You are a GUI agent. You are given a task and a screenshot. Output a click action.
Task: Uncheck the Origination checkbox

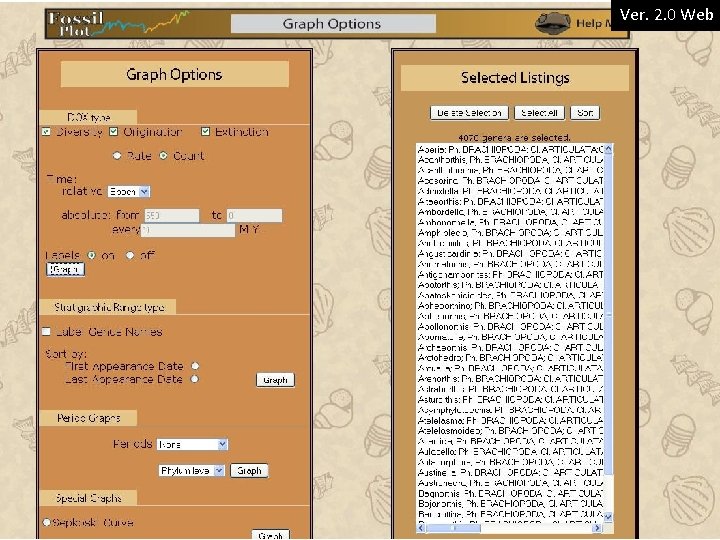tap(113, 132)
